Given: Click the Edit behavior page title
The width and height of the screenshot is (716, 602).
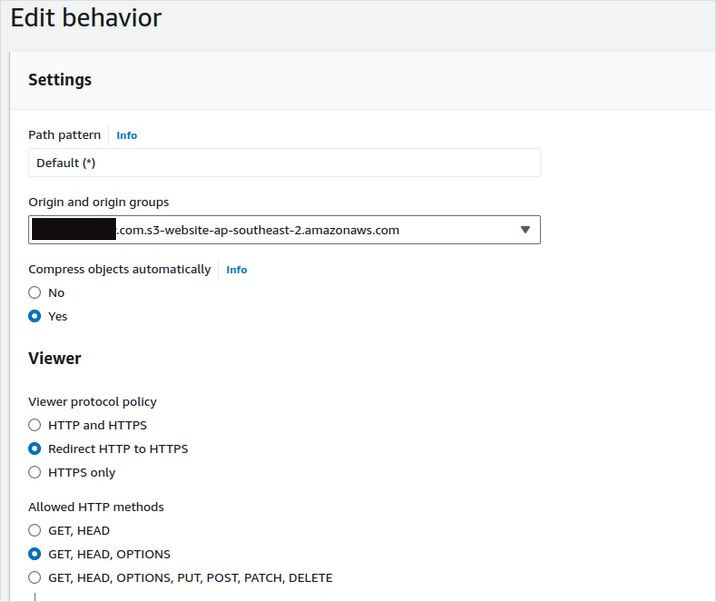Looking at the screenshot, I should coord(85,18).
